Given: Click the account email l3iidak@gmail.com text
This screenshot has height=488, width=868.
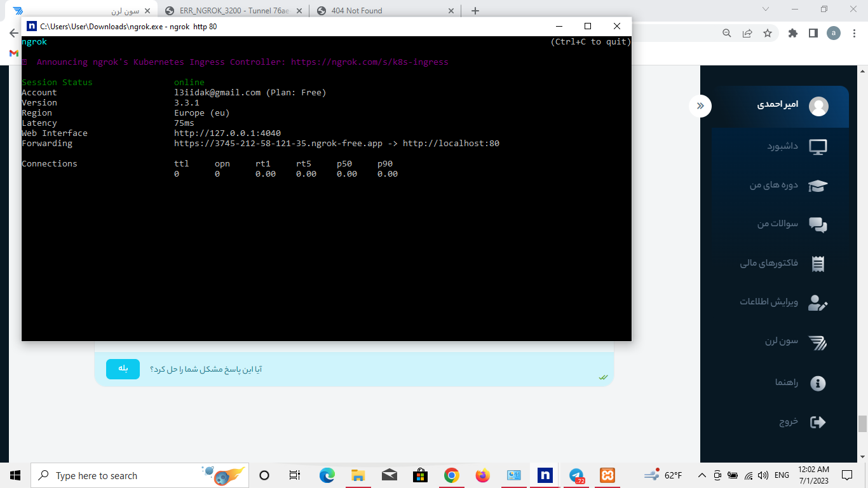Looking at the screenshot, I should [217, 93].
